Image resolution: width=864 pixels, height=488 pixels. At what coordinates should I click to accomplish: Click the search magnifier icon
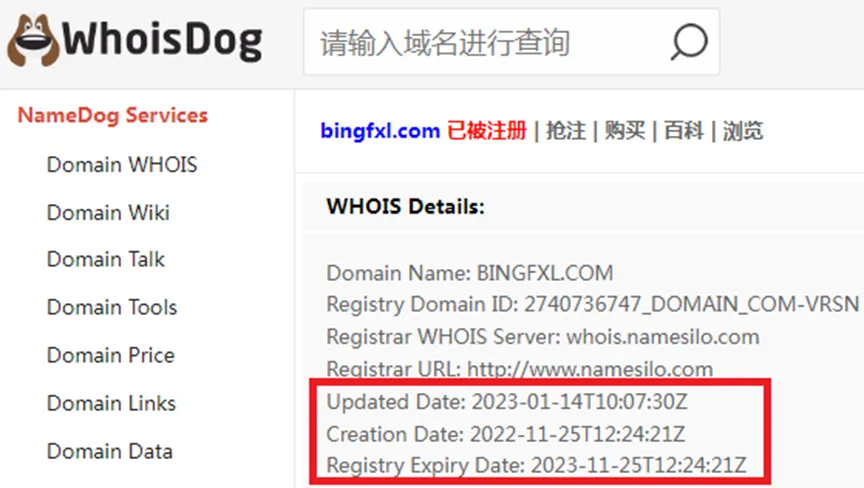point(689,42)
